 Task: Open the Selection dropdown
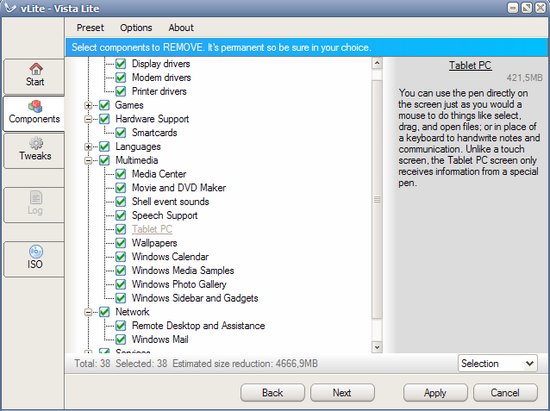[x=497, y=363]
